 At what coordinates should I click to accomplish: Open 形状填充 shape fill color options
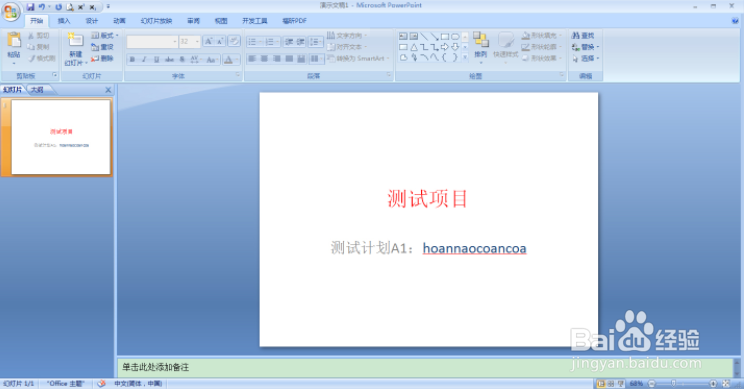coord(541,36)
